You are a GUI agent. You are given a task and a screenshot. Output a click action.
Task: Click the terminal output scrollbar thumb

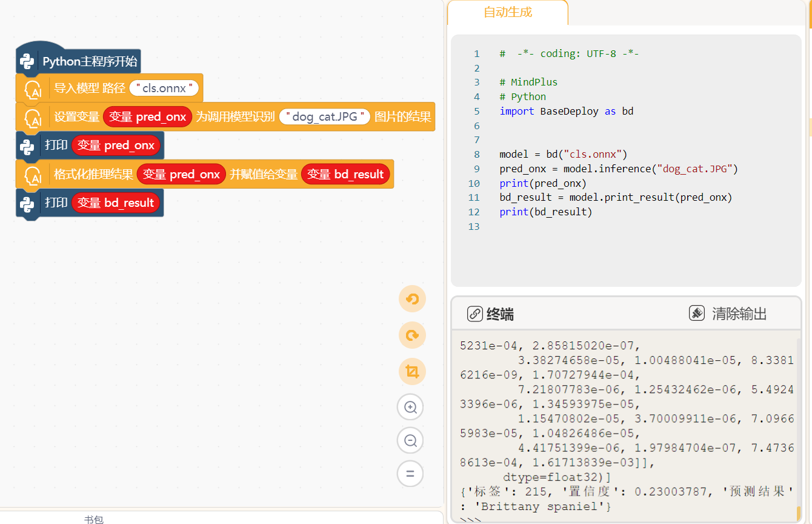pos(799,513)
